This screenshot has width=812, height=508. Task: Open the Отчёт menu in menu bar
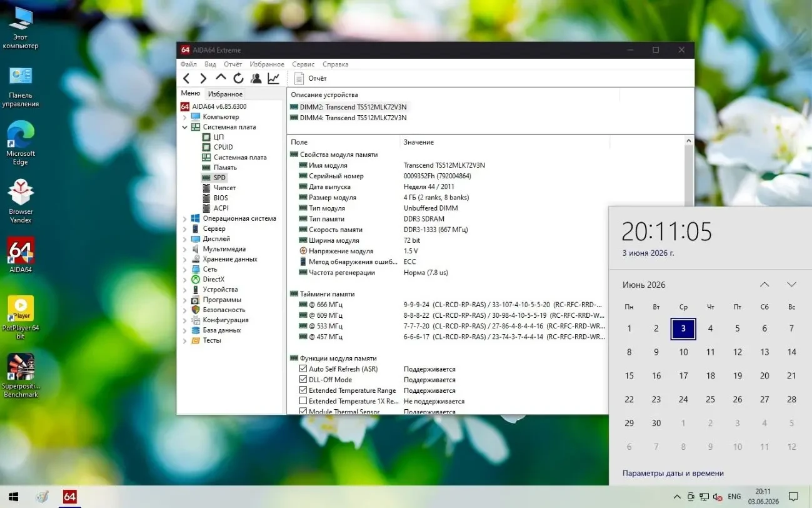coord(233,64)
